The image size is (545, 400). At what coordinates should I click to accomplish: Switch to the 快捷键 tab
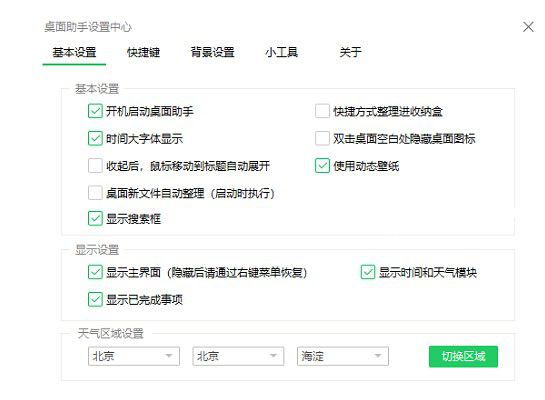pos(143,52)
